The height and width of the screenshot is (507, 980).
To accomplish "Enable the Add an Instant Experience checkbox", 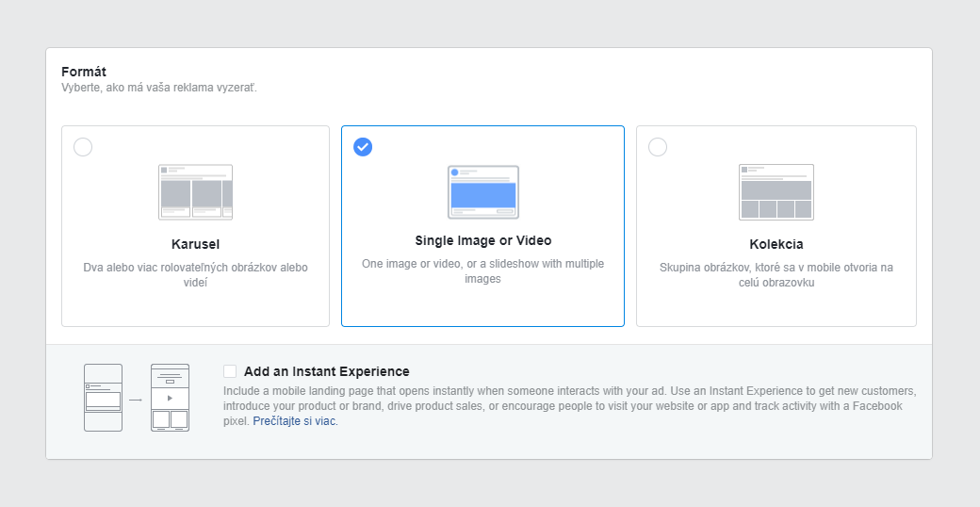I will pyautogui.click(x=230, y=371).
